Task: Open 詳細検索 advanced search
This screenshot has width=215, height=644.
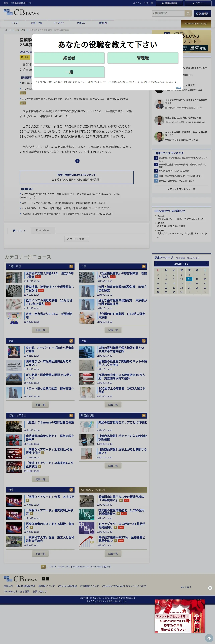Action: pos(202,14)
